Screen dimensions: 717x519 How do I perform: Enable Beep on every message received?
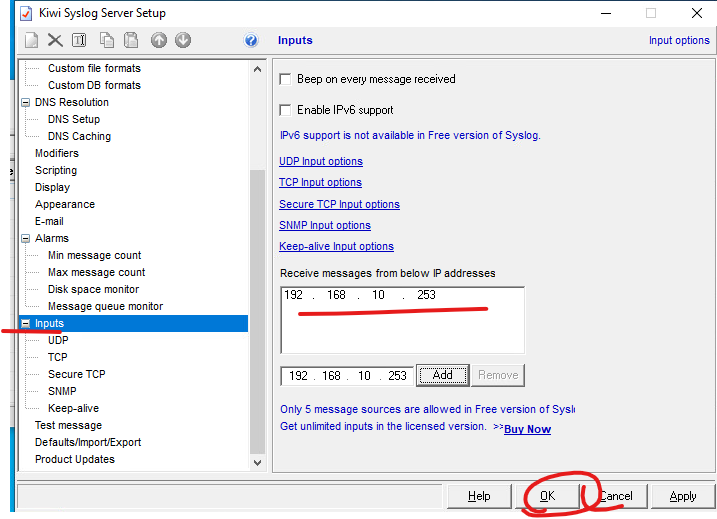(x=285, y=79)
